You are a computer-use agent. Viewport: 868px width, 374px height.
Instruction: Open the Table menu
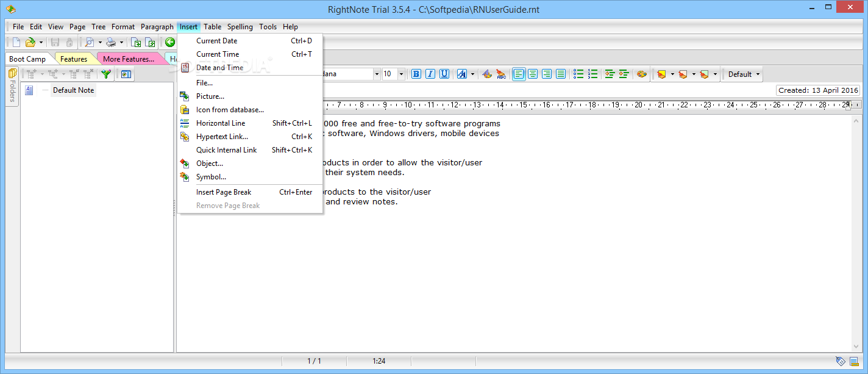point(212,27)
